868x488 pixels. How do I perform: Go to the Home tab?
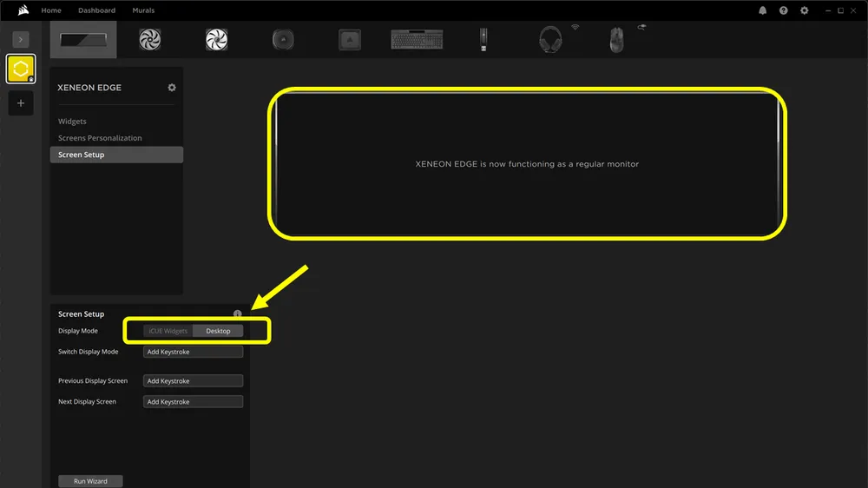51,10
